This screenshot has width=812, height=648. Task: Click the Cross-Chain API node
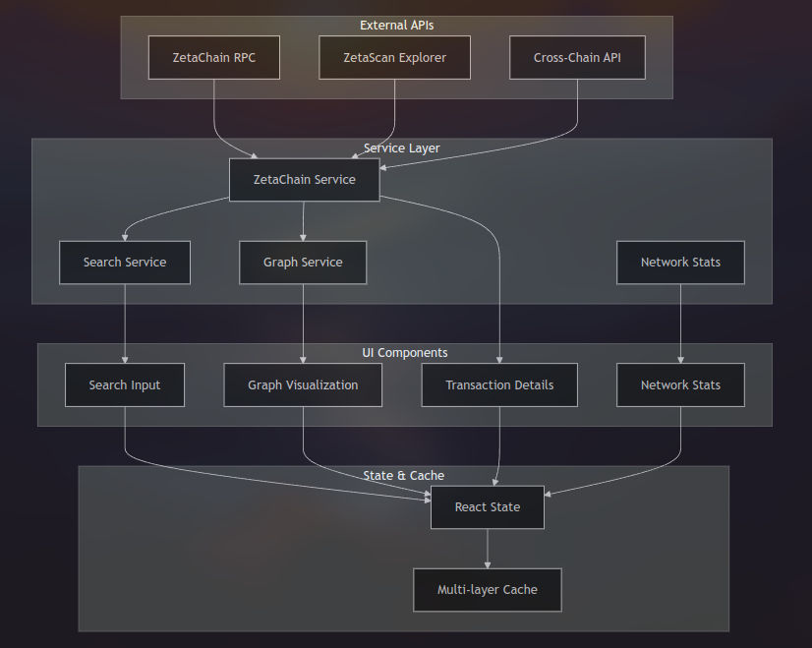tap(577, 57)
